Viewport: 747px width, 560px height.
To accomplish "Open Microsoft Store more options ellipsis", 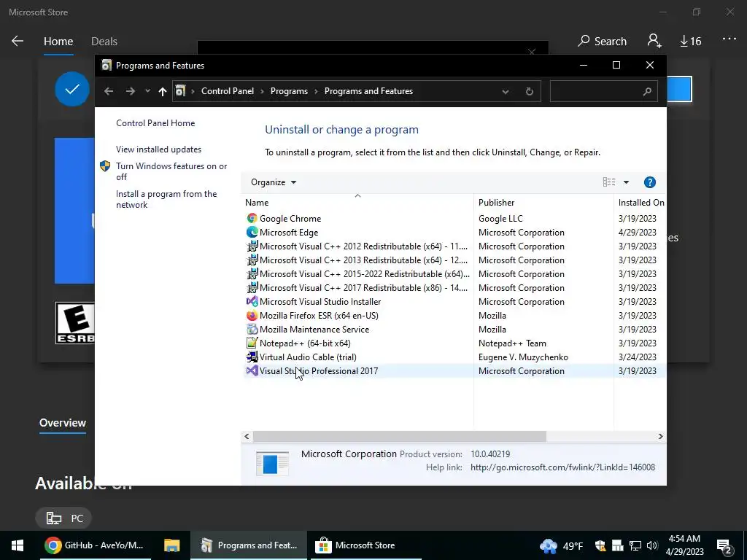I will pyautogui.click(x=729, y=39).
